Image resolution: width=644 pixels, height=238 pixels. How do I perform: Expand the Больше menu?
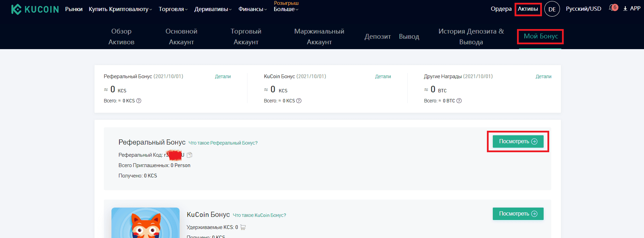(x=286, y=9)
